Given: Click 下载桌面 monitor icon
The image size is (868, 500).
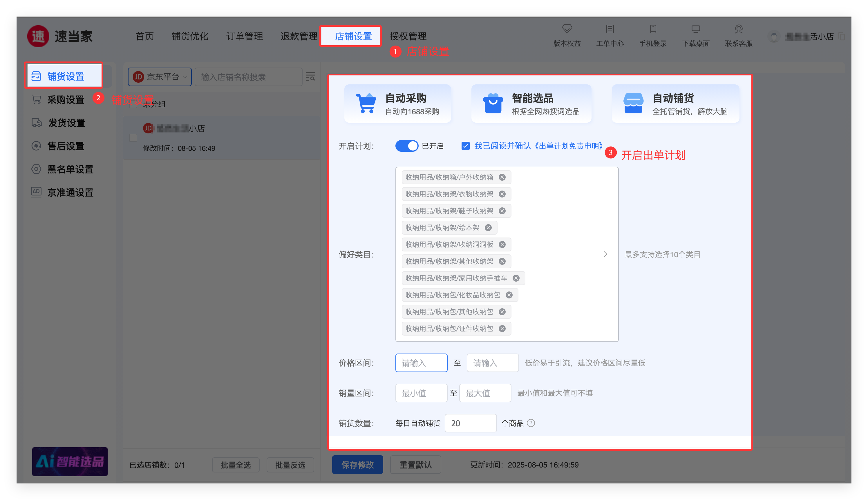Looking at the screenshot, I should [696, 29].
